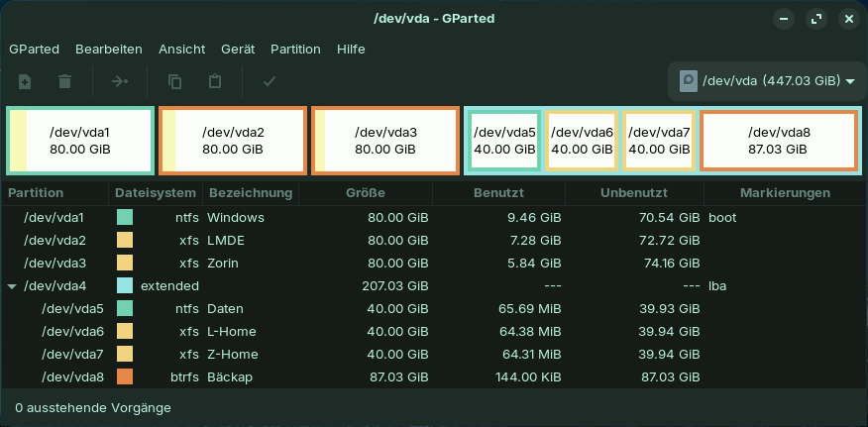Open the Gerät menu
The width and height of the screenshot is (868, 427).
[x=238, y=50]
